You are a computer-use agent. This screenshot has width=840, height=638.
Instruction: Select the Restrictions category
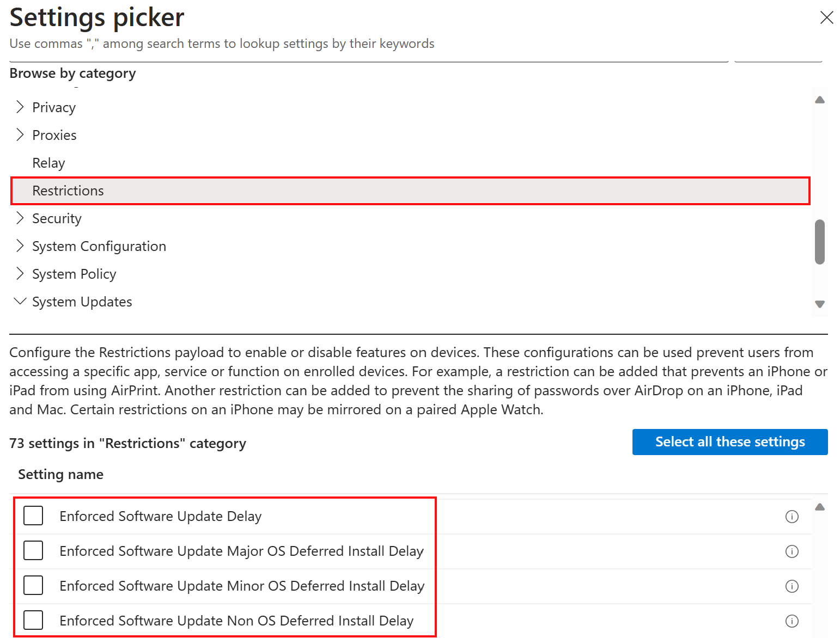pos(68,191)
